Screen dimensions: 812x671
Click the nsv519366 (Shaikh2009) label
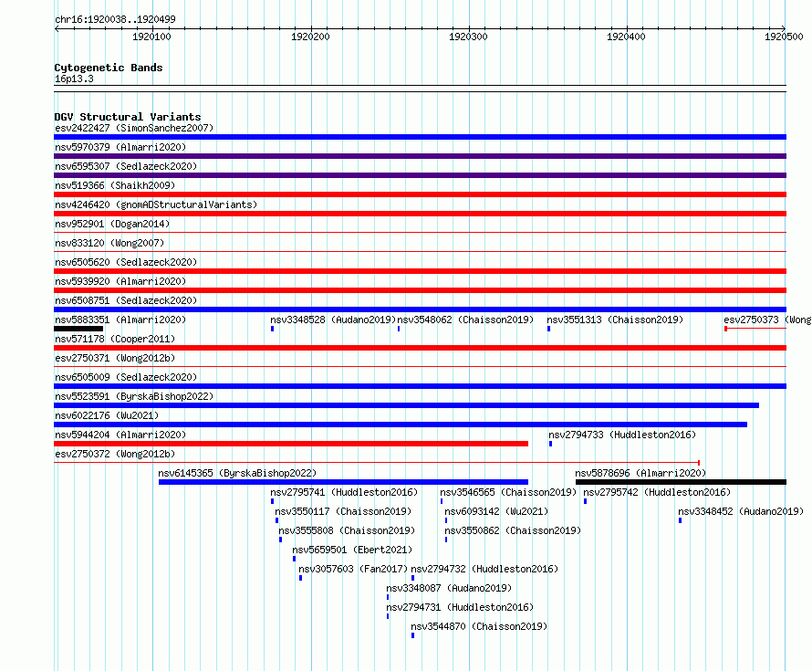click(115, 185)
